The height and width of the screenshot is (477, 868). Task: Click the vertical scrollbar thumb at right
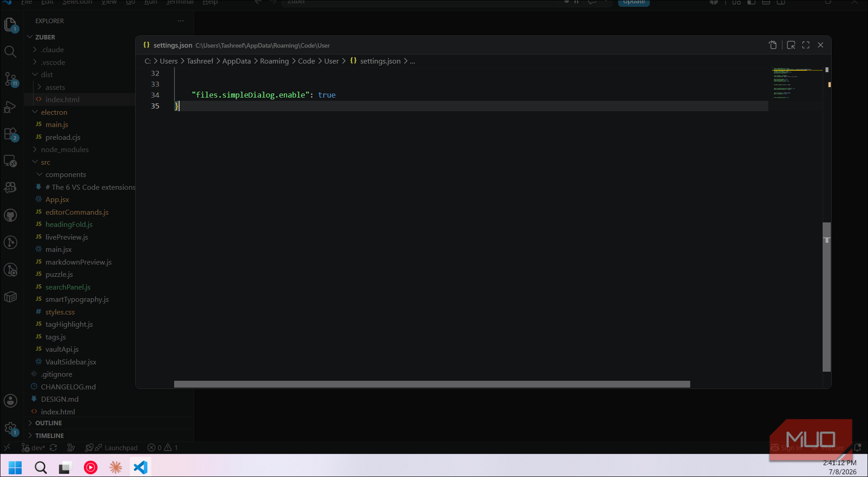[827, 297]
